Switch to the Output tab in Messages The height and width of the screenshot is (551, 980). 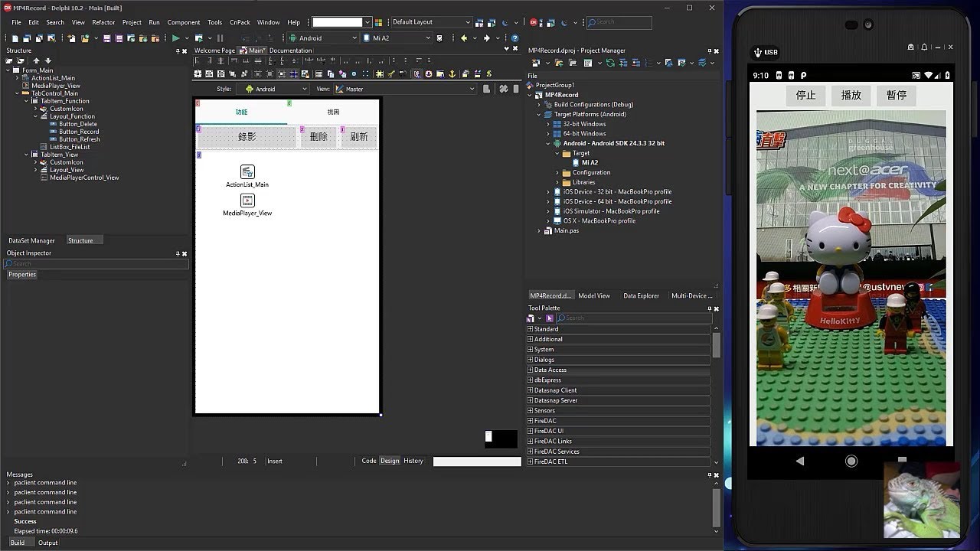[x=48, y=543]
